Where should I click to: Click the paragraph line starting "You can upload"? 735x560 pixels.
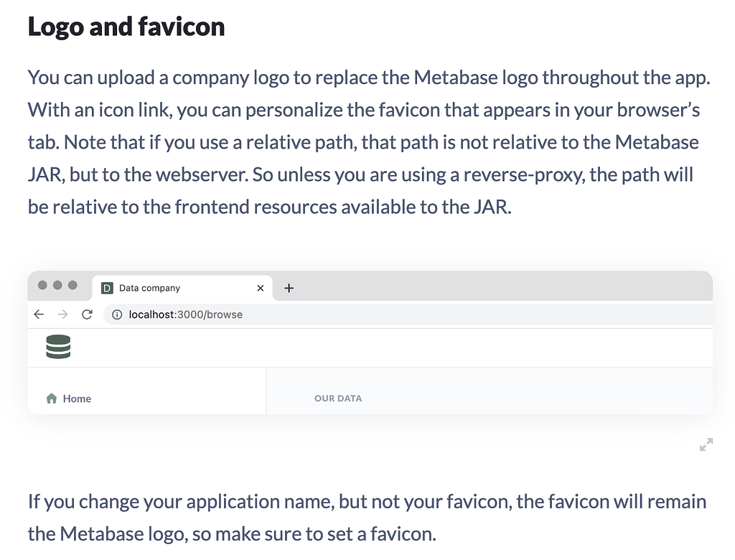(369, 78)
